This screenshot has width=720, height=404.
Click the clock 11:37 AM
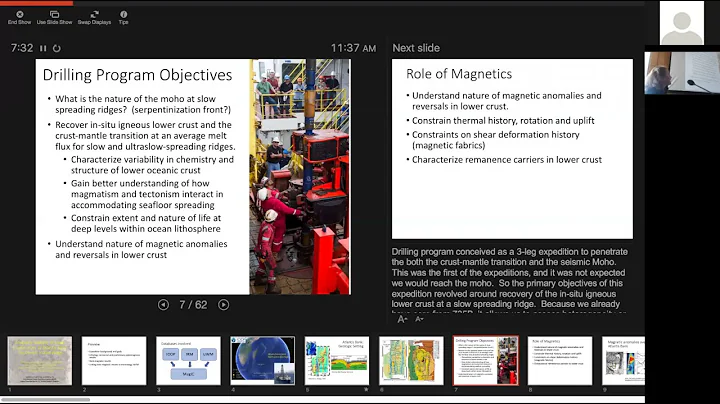[x=353, y=48]
